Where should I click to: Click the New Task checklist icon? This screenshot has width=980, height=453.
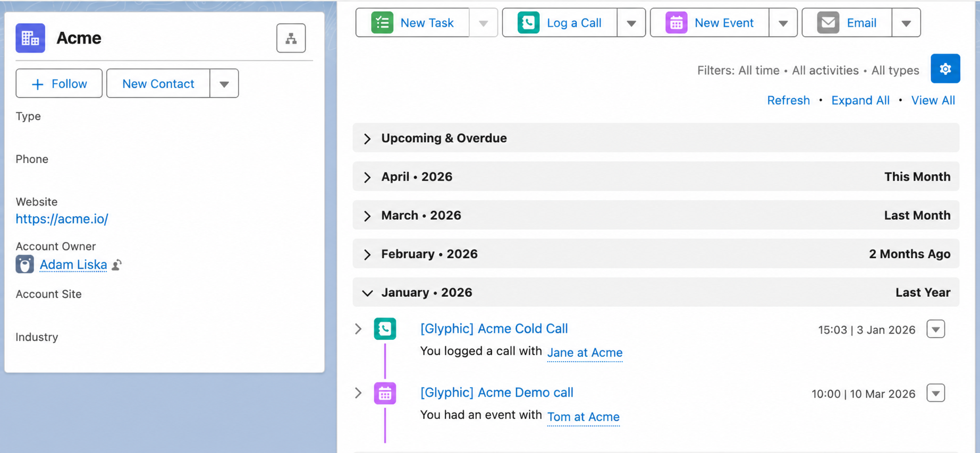pyautogui.click(x=382, y=23)
